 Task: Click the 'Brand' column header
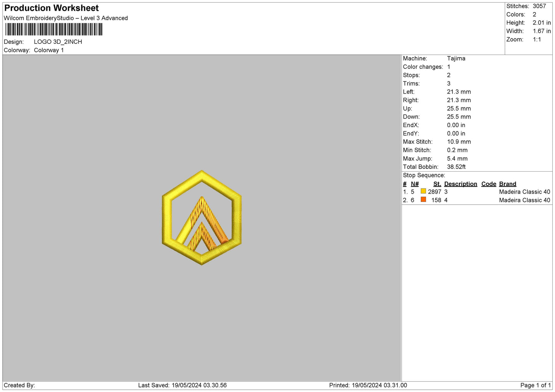pyautogui.click(x=507, y=184)
